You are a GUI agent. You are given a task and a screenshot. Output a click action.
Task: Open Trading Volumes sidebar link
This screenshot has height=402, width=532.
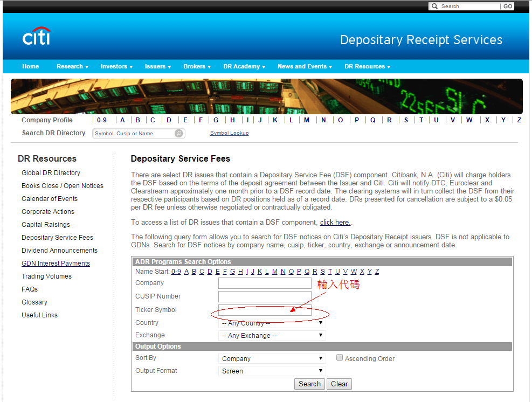coord(46,276)
